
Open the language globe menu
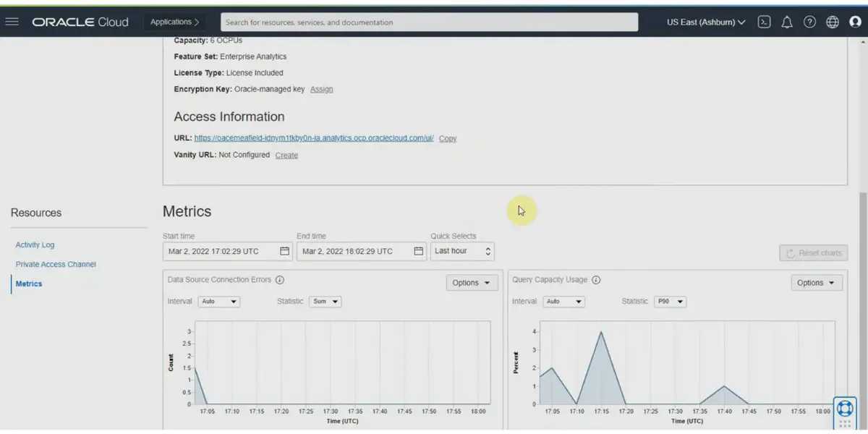coord(833,22)
